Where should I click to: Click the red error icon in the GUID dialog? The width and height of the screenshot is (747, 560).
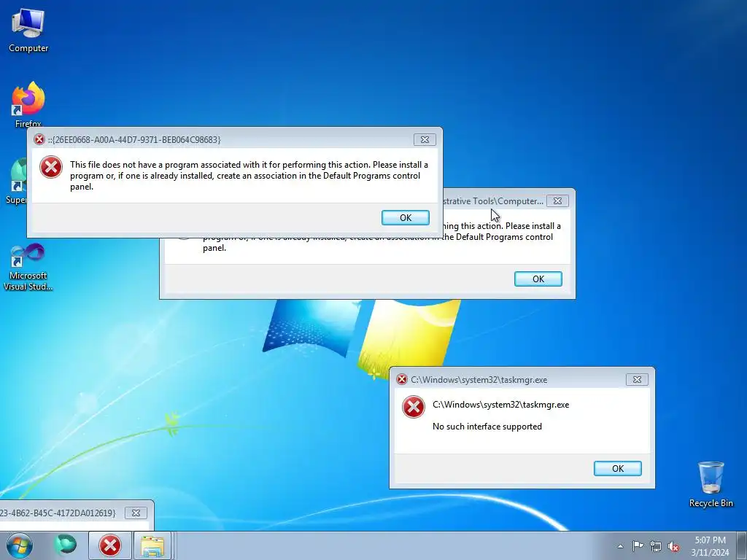point(51,167)
